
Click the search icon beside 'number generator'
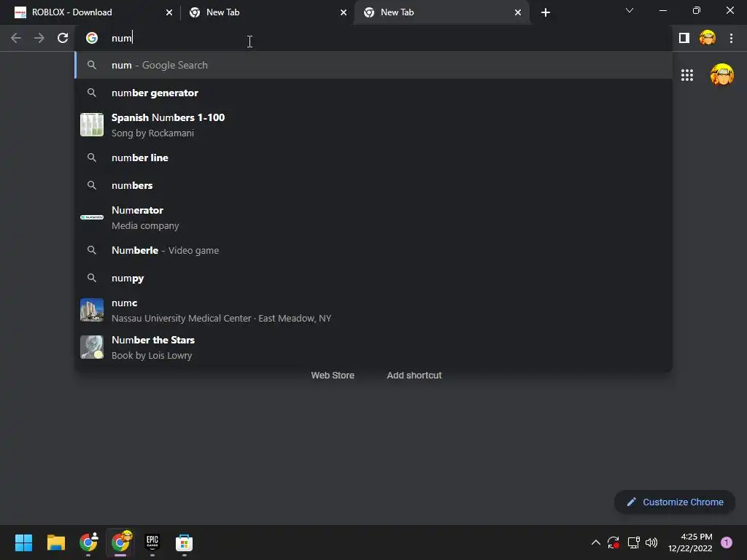[92, 93]
